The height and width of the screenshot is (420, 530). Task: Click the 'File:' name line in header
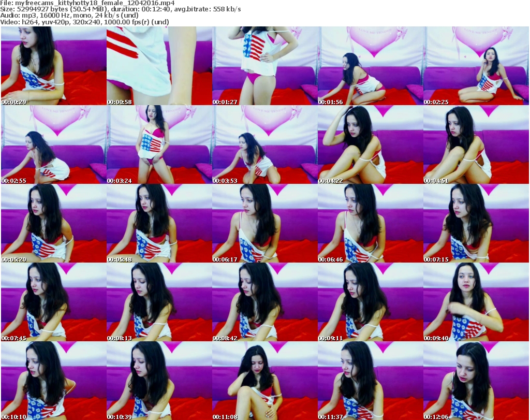point(87,3)
